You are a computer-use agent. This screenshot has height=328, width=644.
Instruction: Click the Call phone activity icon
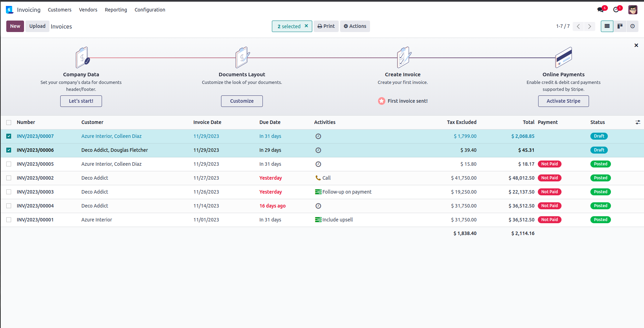[x=318, y=178]
